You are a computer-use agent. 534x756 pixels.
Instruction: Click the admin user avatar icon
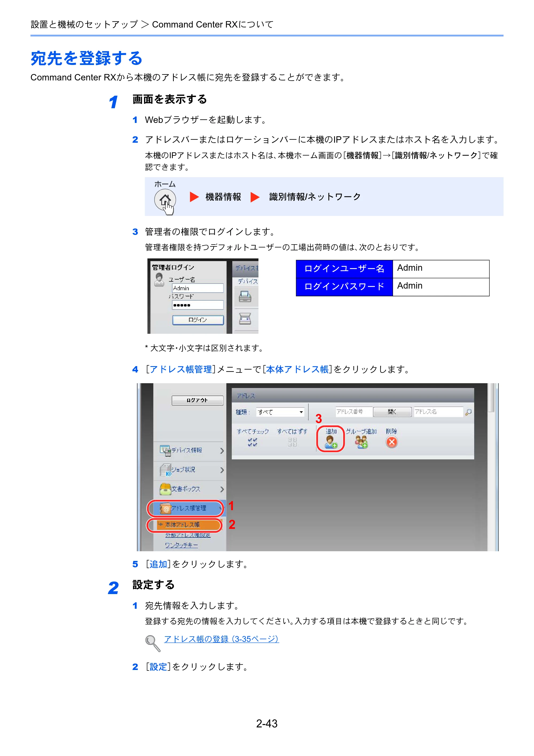(x=159, y=280)
